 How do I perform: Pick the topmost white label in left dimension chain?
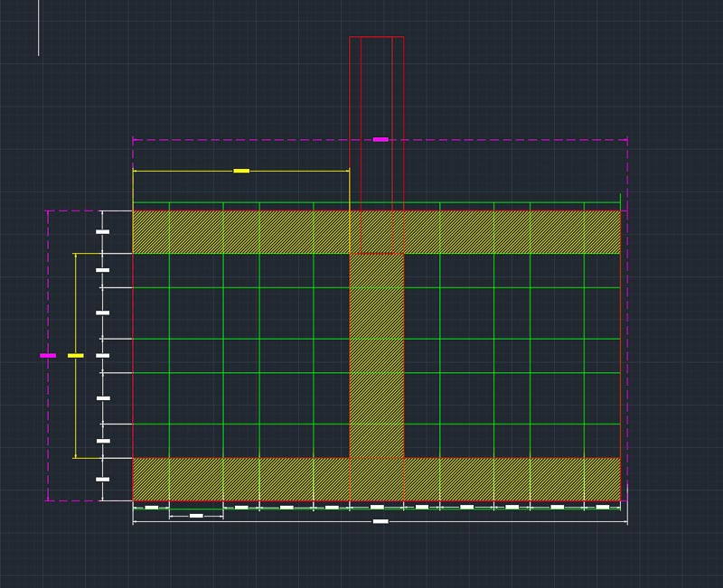click(x=103, y=232)
